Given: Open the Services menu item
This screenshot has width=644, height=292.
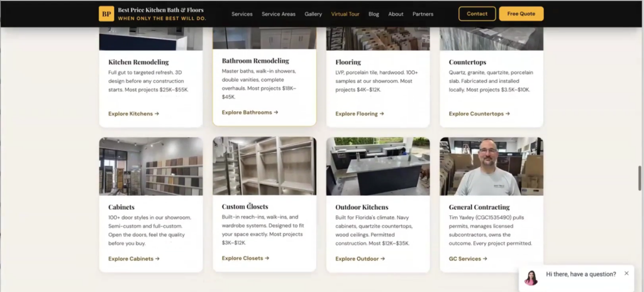Looking at the screenshot, I should pos(241,14).
